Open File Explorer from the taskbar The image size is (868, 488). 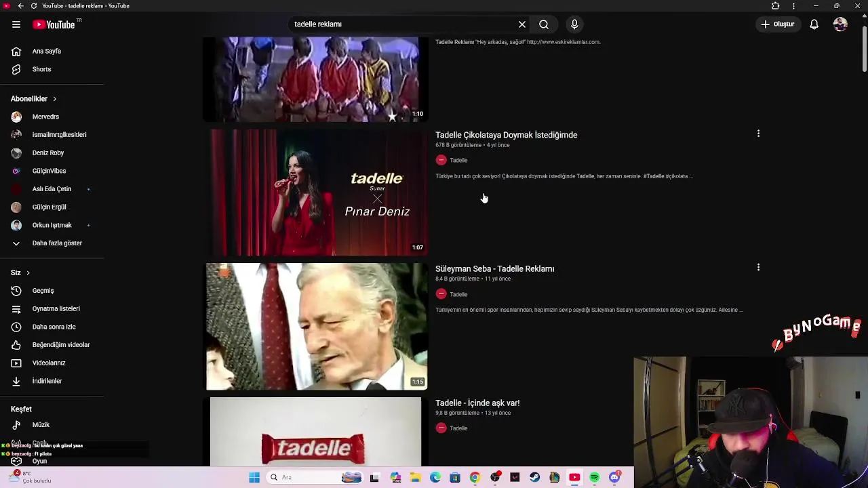pyautogui.click(x=415, y=477)
